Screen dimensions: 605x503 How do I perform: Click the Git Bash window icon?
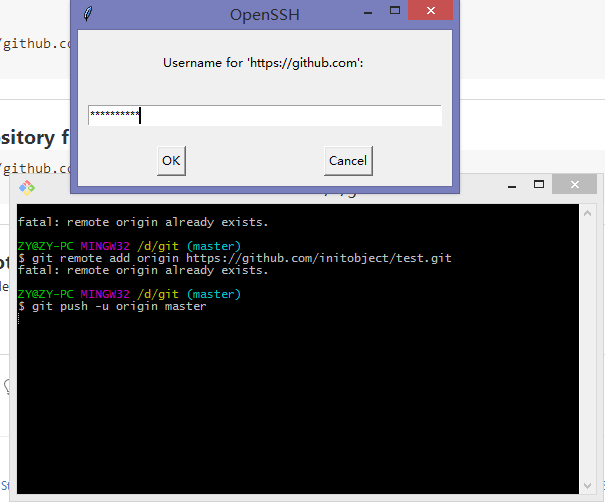(27, 188)
